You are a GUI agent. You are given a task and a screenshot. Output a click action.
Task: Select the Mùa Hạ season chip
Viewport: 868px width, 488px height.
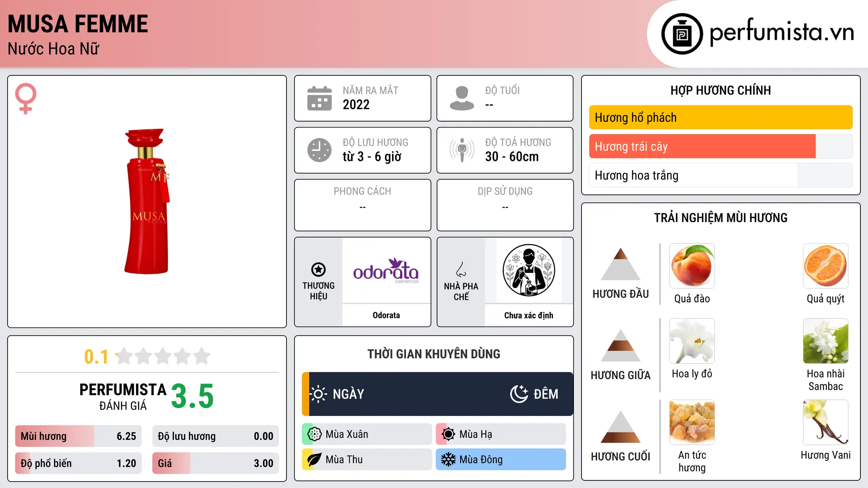click(x=501, y=434)
